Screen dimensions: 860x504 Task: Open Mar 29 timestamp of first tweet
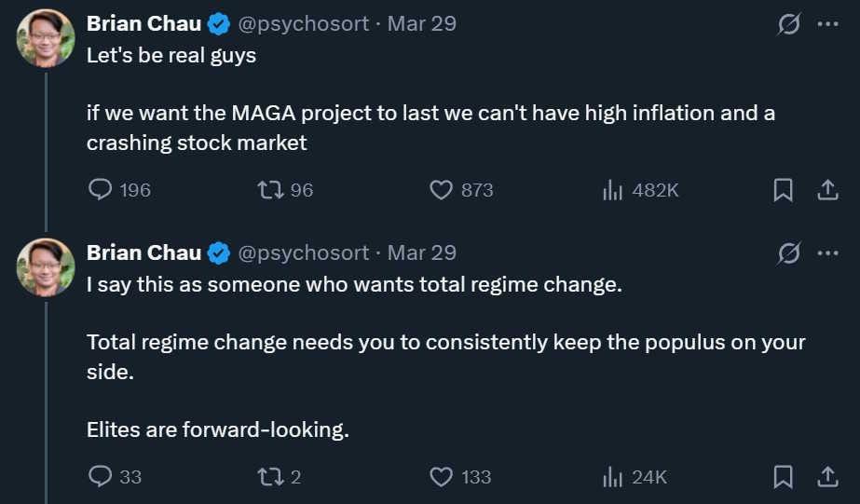422,23
